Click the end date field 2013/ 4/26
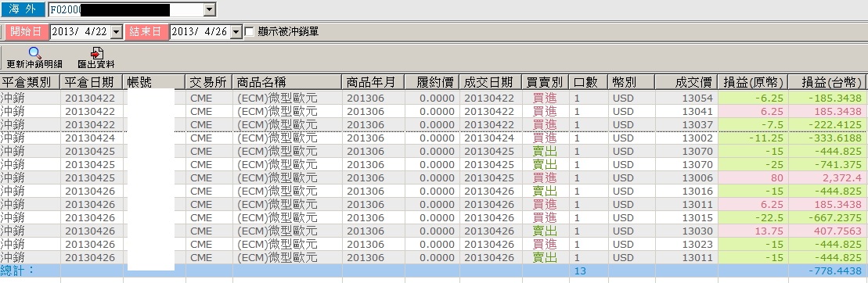The width and height of the screenshot is (868, 283). [x=200, y=32]
